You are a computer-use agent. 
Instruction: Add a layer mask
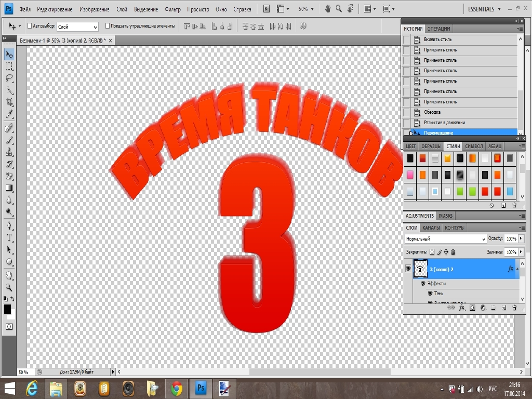point(472,308)
